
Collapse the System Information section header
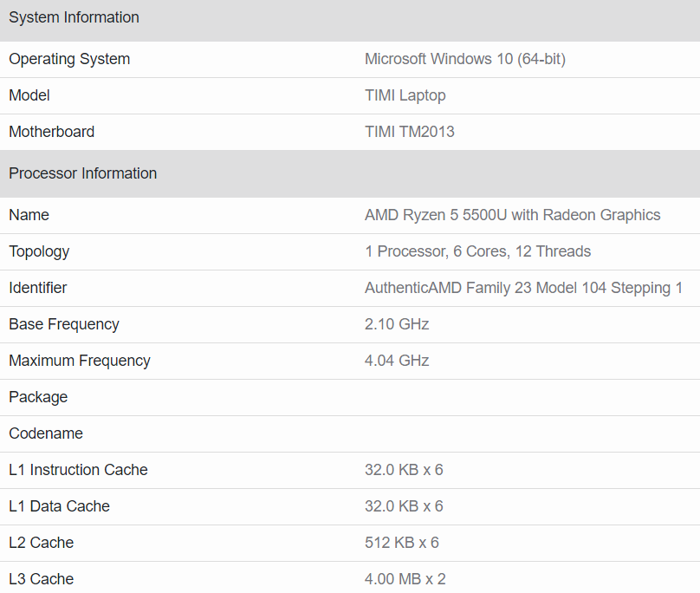coord(74,17)
